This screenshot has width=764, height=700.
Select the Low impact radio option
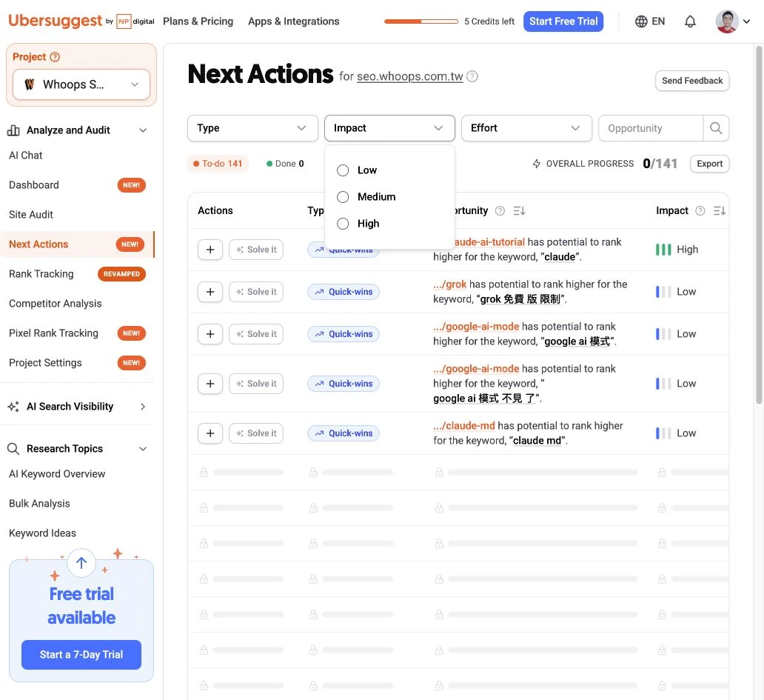[x=343, y=170]
